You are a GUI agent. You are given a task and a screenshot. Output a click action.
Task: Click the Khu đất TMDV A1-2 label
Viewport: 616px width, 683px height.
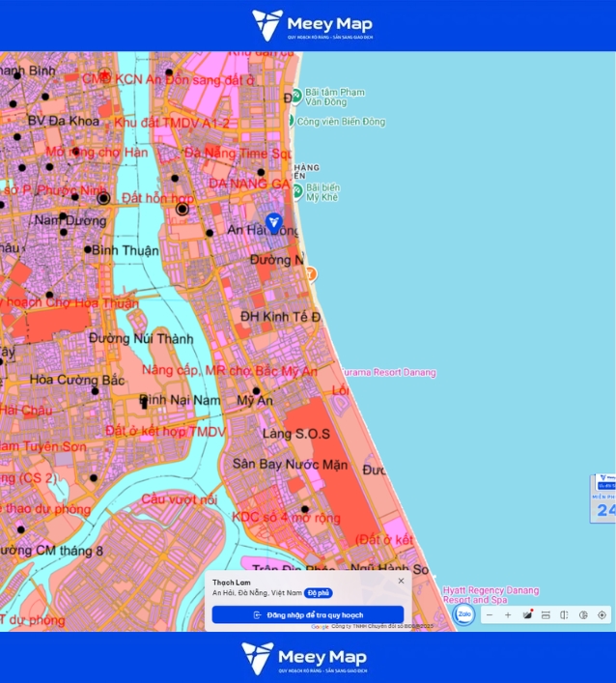tap(172, 123)
